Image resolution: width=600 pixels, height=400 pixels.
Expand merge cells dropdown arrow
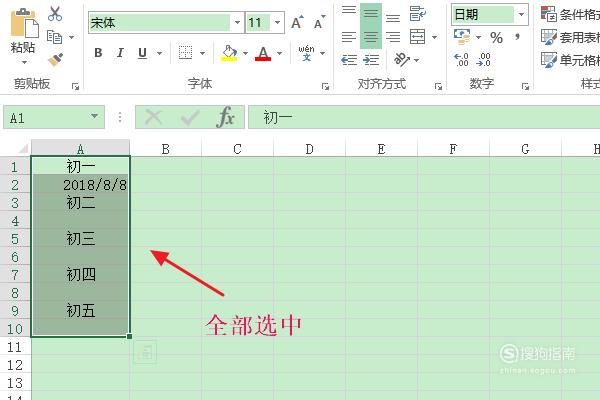(434, 37)
